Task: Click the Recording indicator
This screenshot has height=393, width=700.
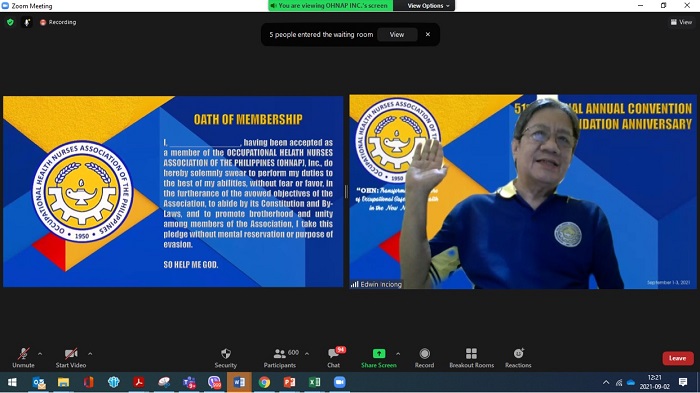Action: (x=58, y=22)
